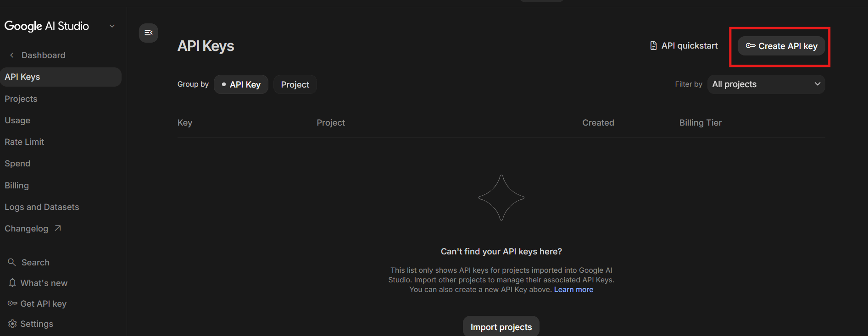Viewport: 868px width, 336px height.
Task: Group the list by Project
Action: tap(295, 84)
